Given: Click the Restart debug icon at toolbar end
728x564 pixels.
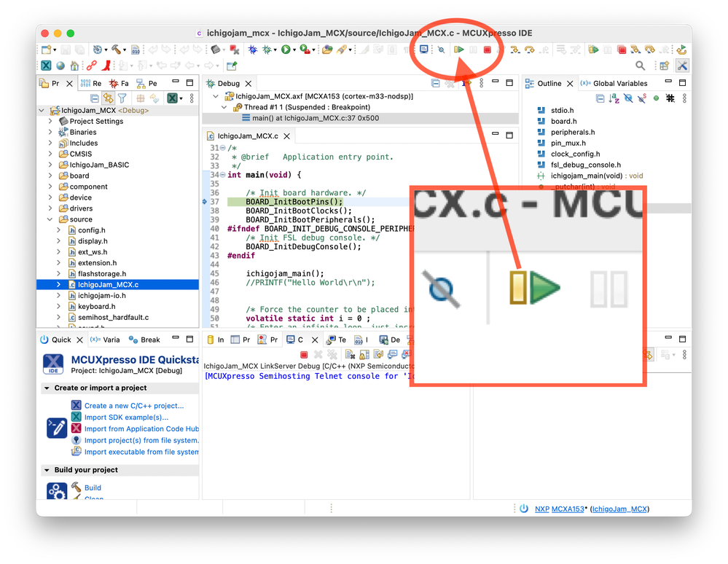Looking at the screenshot, I should 681,50.
